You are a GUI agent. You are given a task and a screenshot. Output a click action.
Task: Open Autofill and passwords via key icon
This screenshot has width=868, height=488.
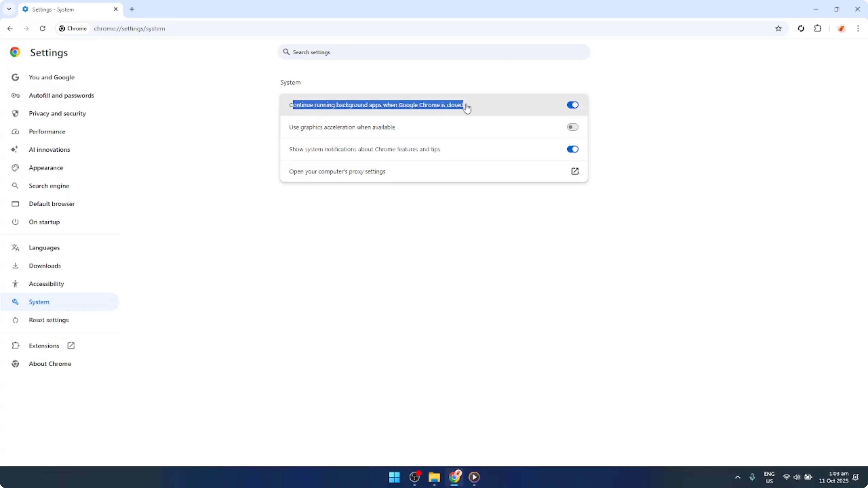tap(15, 95)
